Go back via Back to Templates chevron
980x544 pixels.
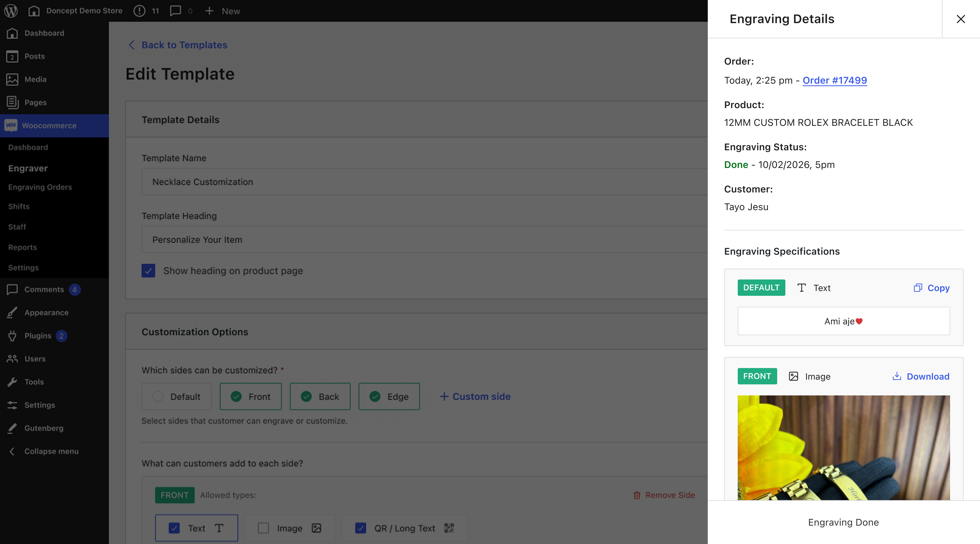point(132,45)
